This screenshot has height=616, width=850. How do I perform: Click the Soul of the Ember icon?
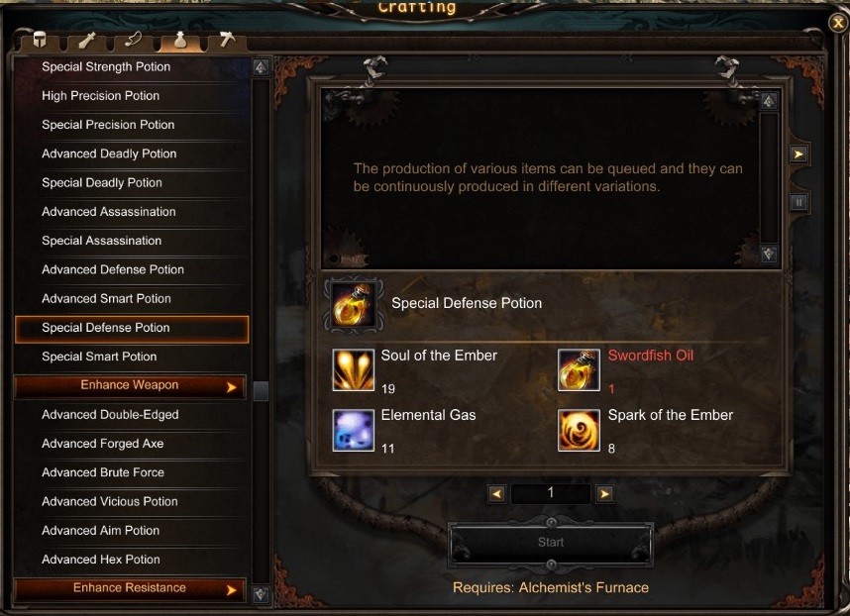click(354, 370)
